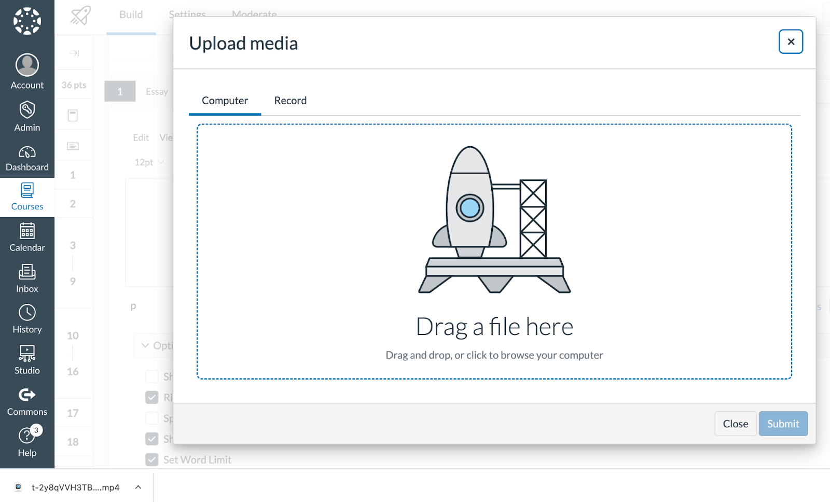Jump to question 10 in navigator
The height and width of the screenshot is (504, 830).
[x=73, y=335]
